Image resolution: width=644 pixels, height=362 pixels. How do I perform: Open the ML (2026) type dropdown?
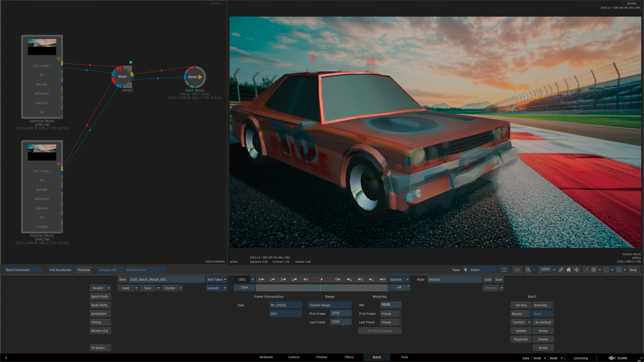point(285,305)
